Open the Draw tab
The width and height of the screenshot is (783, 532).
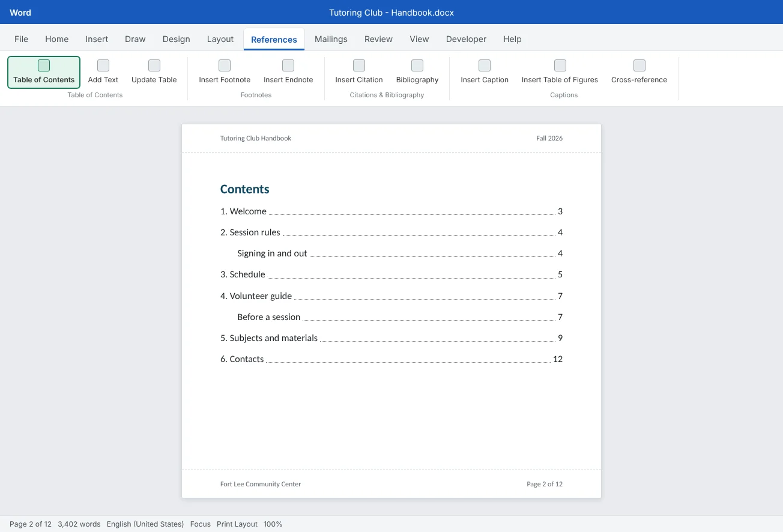coord(135,39)
